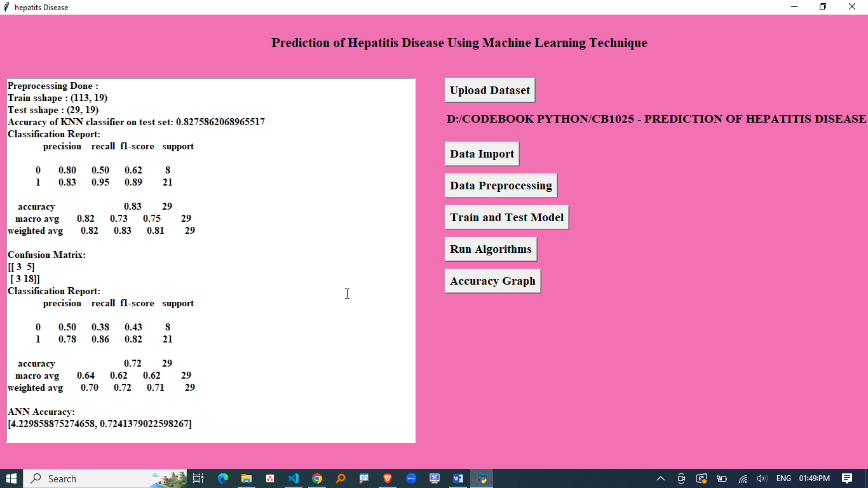Screen dimensions: 868x488
Task: Click the ENG language indicator
Action: [783, 478]
